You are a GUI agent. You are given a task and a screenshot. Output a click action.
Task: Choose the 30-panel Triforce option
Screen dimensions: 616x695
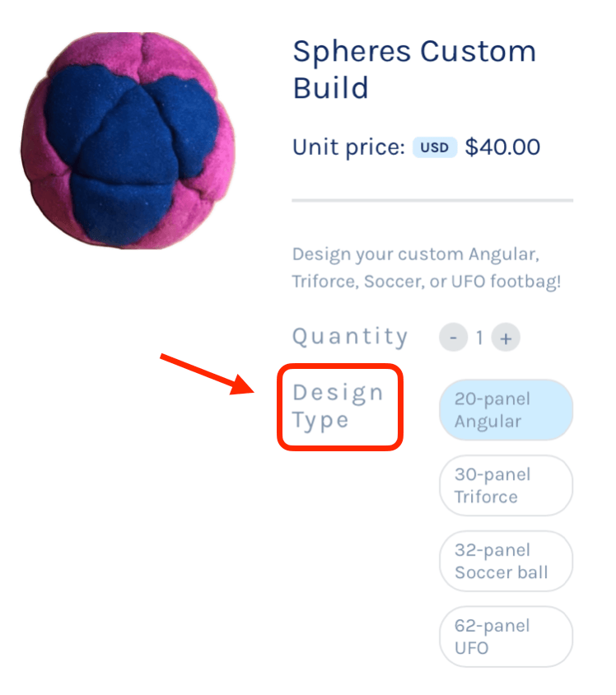point(506,486)
